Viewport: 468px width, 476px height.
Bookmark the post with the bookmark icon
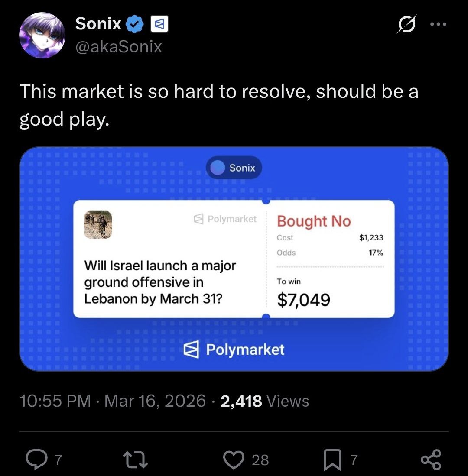coord(332,460)
